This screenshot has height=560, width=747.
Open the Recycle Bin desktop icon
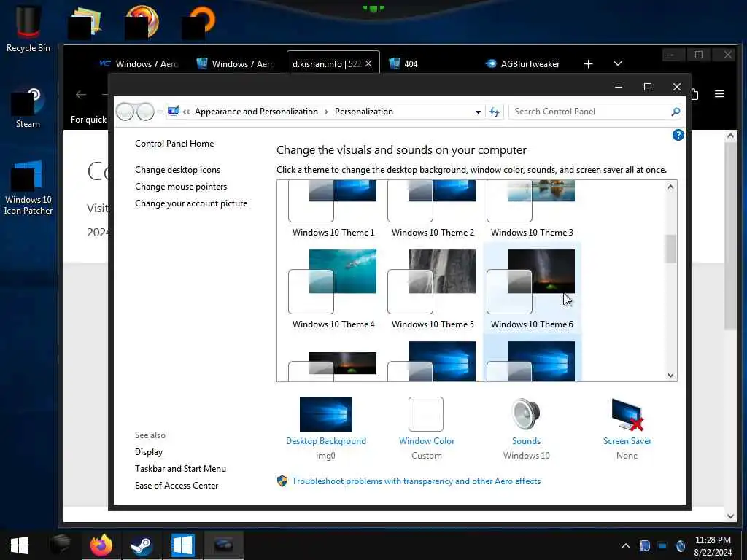[28, 28]
